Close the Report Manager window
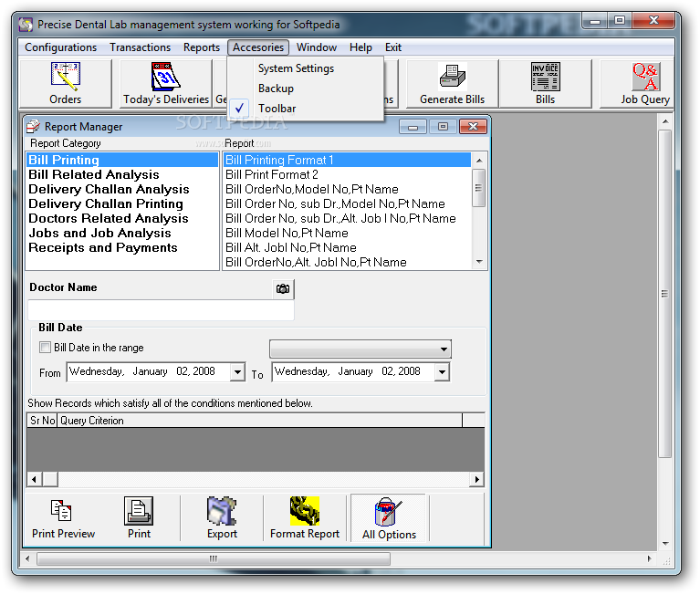700x594 pixels. click(473, 127)
